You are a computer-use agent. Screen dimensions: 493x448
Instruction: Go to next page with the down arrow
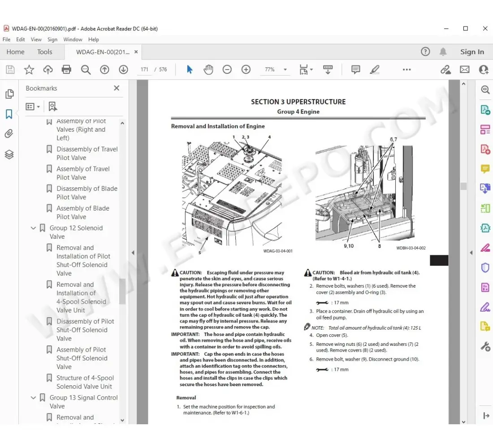tap(123, 69)
